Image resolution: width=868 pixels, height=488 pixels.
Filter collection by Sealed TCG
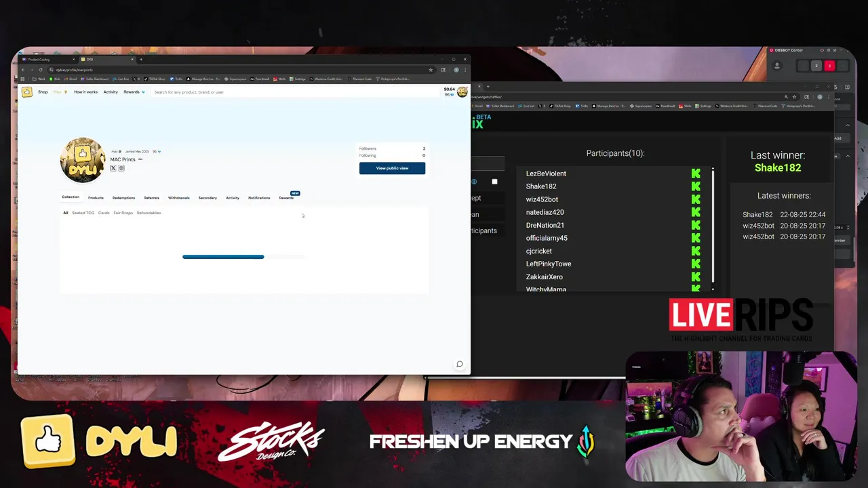(x=83, y=213)
